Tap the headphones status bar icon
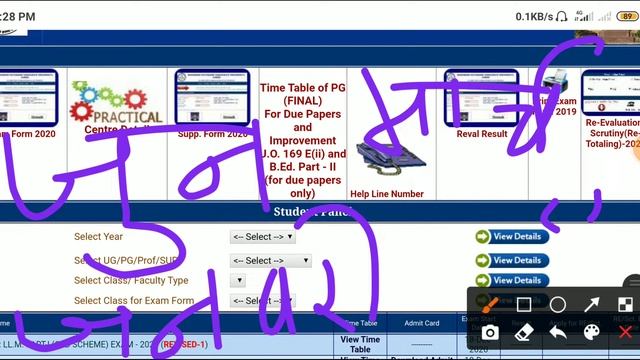 point(562,16)
